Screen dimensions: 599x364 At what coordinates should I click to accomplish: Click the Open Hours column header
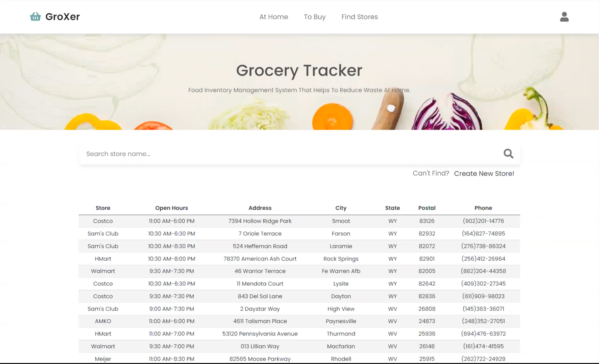[171, 208]
